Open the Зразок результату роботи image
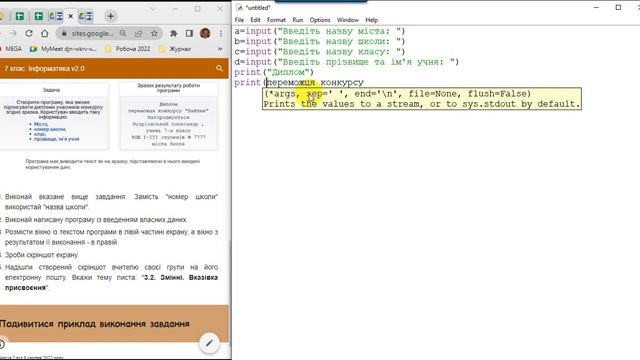 [169, 116]
